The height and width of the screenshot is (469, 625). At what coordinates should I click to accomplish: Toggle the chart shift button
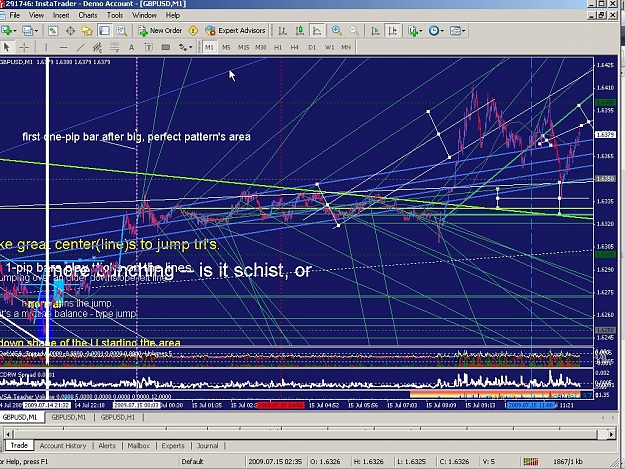point(393,31)
